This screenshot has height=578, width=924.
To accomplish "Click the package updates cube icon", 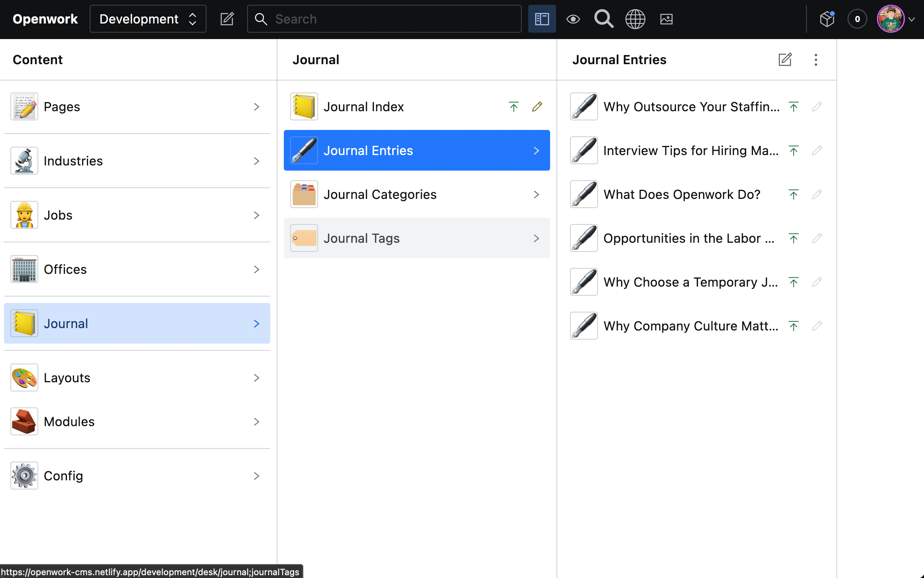I will click(x=827, y=19).
